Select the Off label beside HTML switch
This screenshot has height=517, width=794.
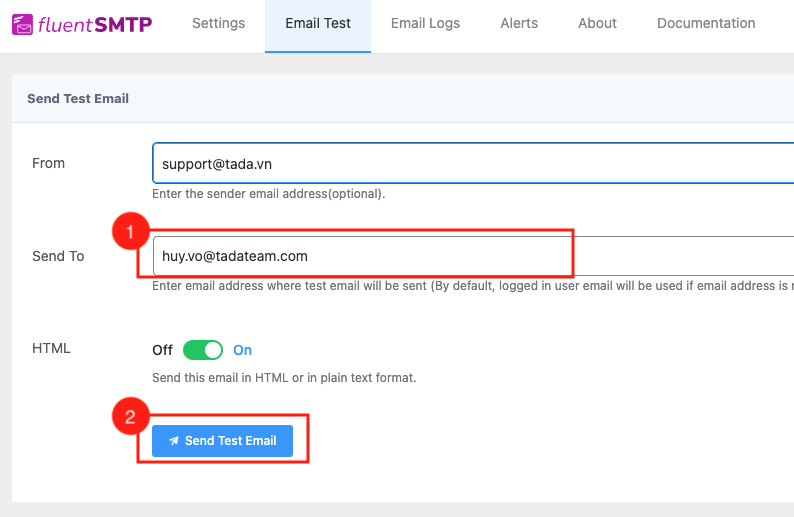pyautogui.click(x=162, y=350)
